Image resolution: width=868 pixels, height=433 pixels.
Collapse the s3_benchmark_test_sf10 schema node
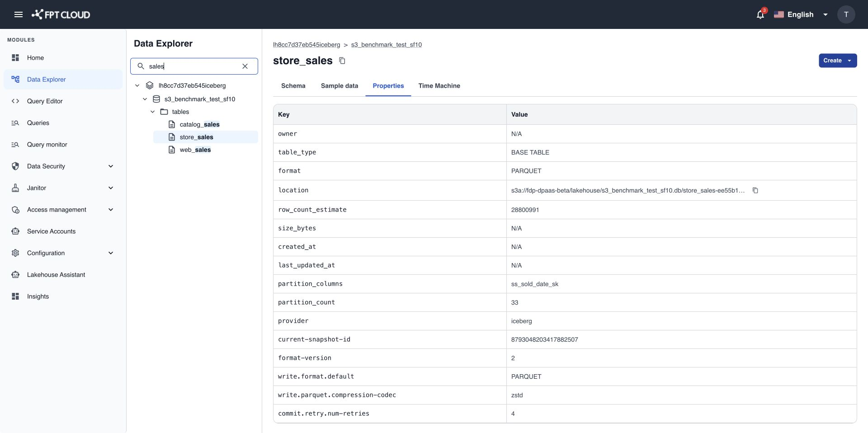click(145, 99)
